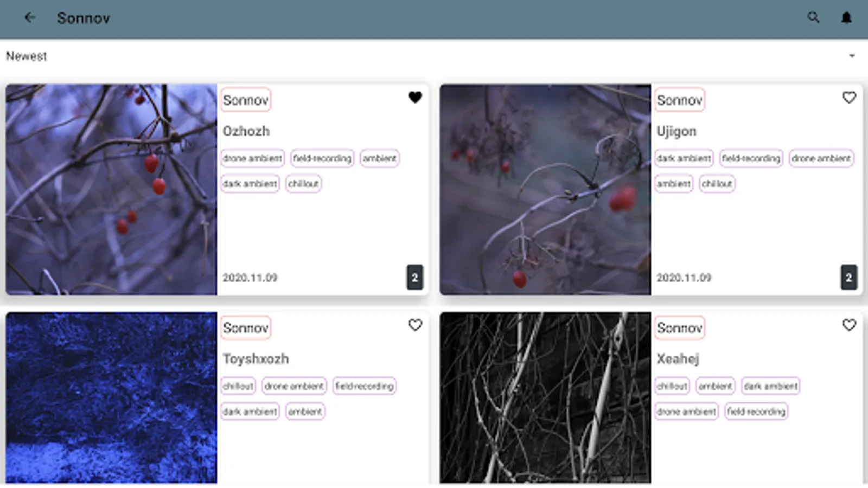
Task: Select drone ambient tag on Xeahej
Action: pyautogui.click(x=687, y=412)
